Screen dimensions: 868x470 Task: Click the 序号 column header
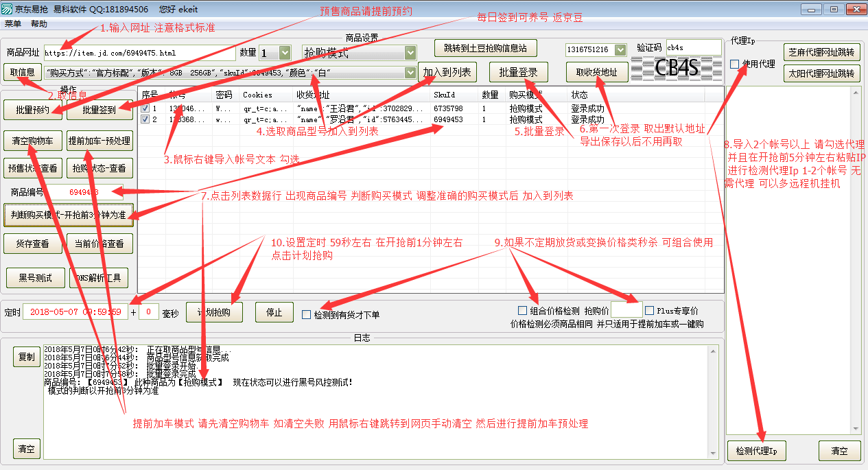pyautogui.click(x=152, y=95)
